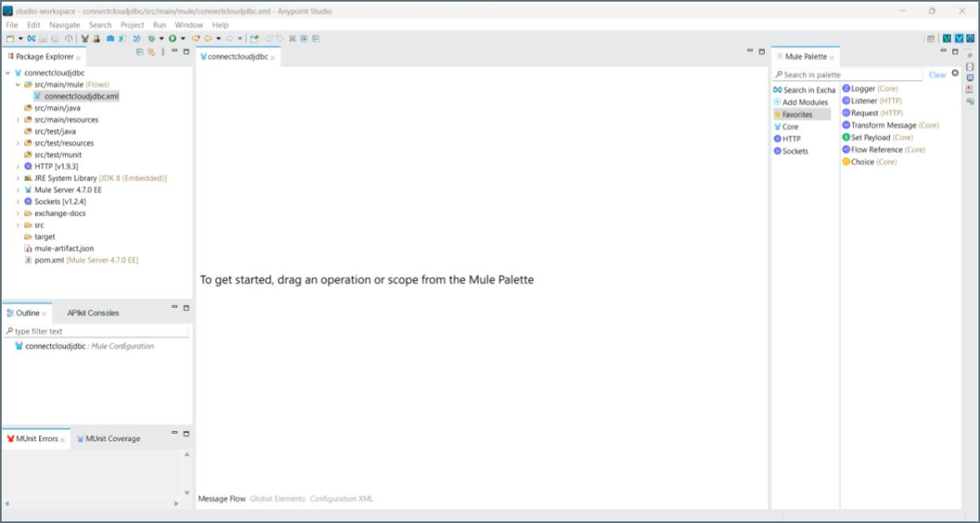Select Set Payload (Core) in palette
980x523 pixels.
[x=877, y=138]
